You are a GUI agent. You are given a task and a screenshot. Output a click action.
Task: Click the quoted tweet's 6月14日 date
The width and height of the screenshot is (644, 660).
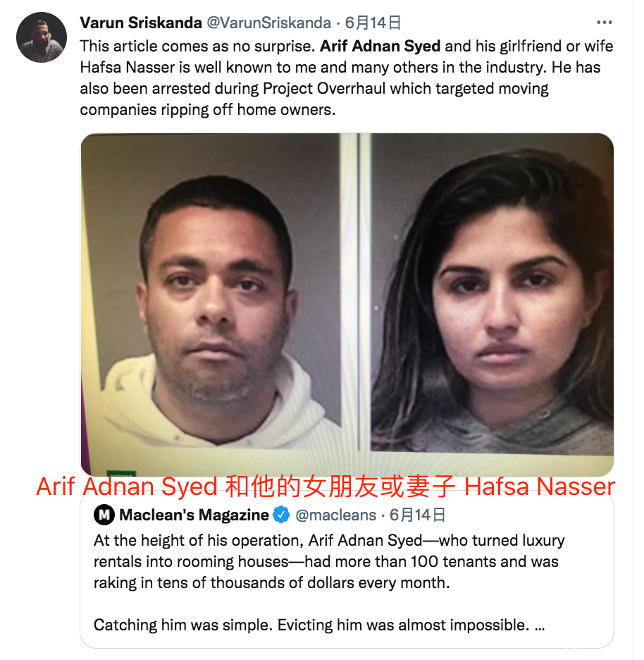pyautogui.click(x=417, y=515)
